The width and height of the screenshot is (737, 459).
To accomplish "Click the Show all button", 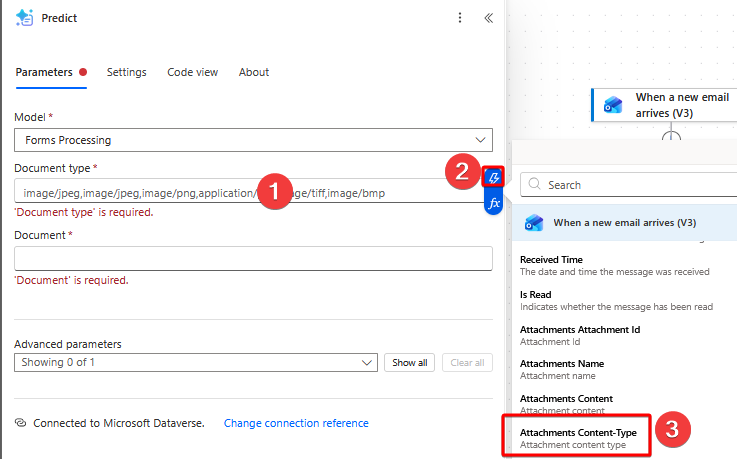I will [x=409, y=363].
